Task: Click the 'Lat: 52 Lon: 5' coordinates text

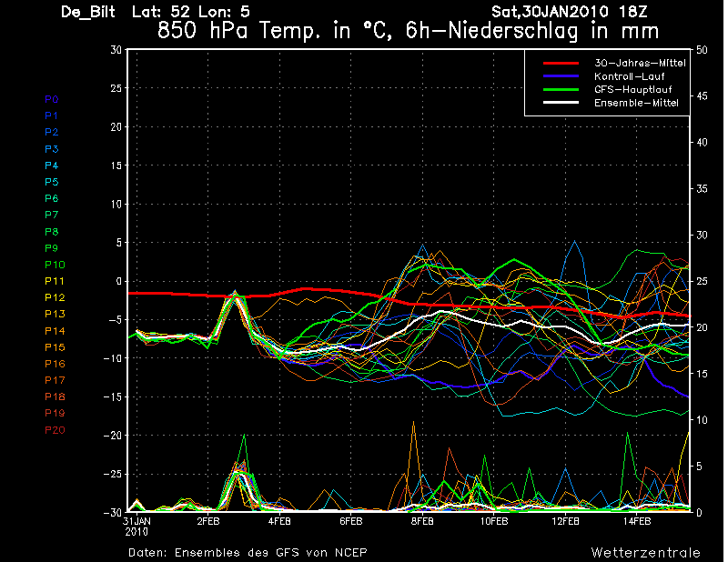Action: click(x=191, y=12)
